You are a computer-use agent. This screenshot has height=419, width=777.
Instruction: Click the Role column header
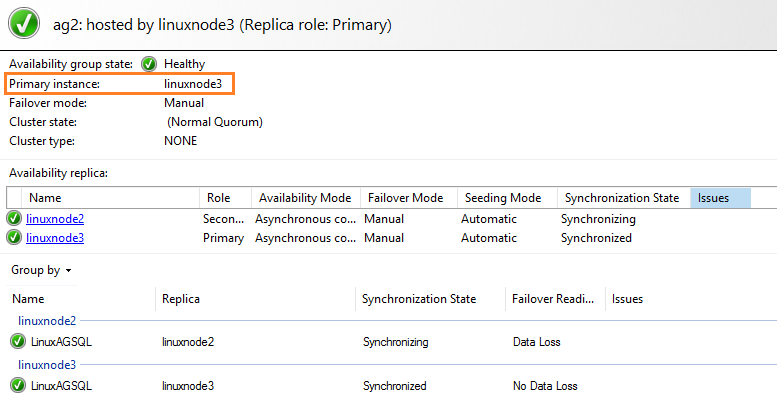coord(218,198)
